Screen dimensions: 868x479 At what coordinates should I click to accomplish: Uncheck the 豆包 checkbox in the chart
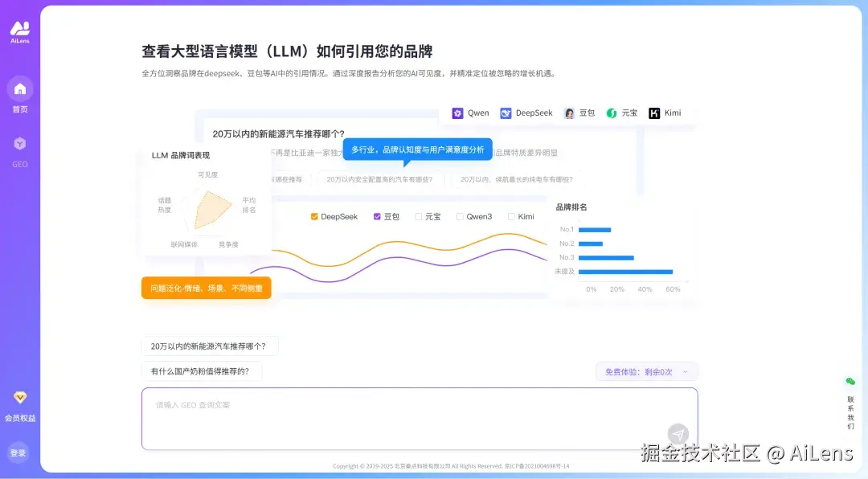(376, 216)
